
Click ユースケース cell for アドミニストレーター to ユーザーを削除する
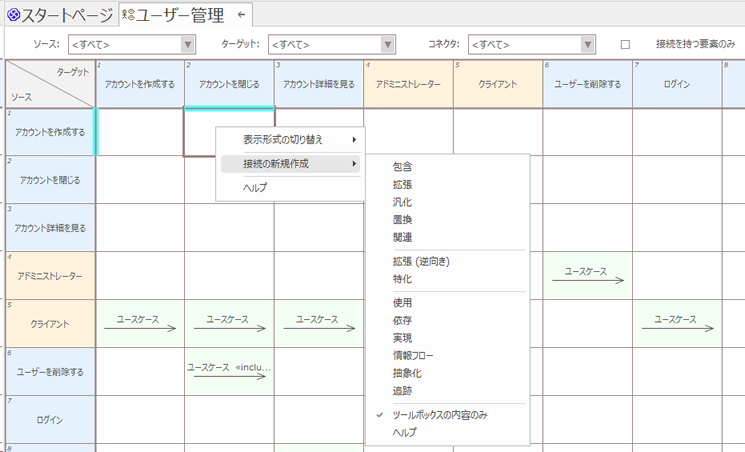coord(588,276)
